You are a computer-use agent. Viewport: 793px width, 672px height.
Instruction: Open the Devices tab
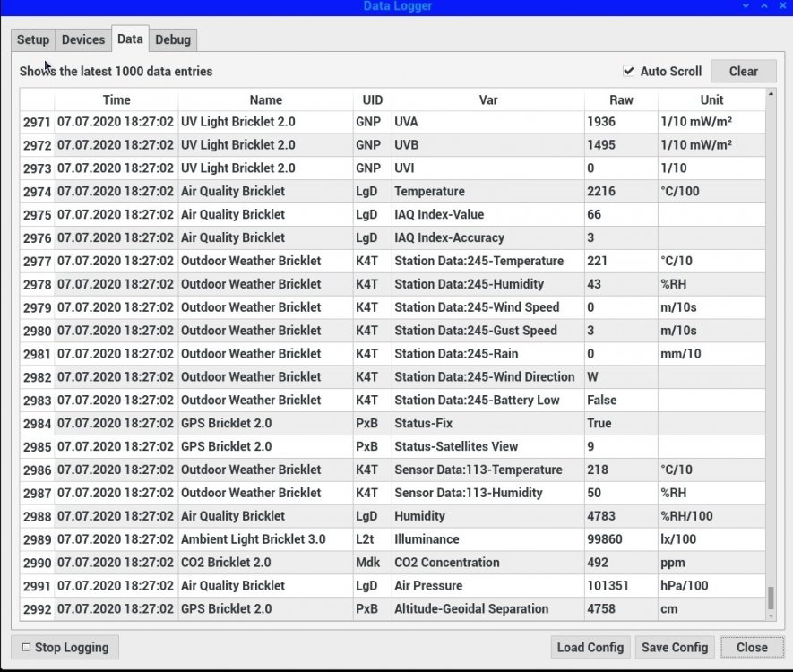[82, 39]
